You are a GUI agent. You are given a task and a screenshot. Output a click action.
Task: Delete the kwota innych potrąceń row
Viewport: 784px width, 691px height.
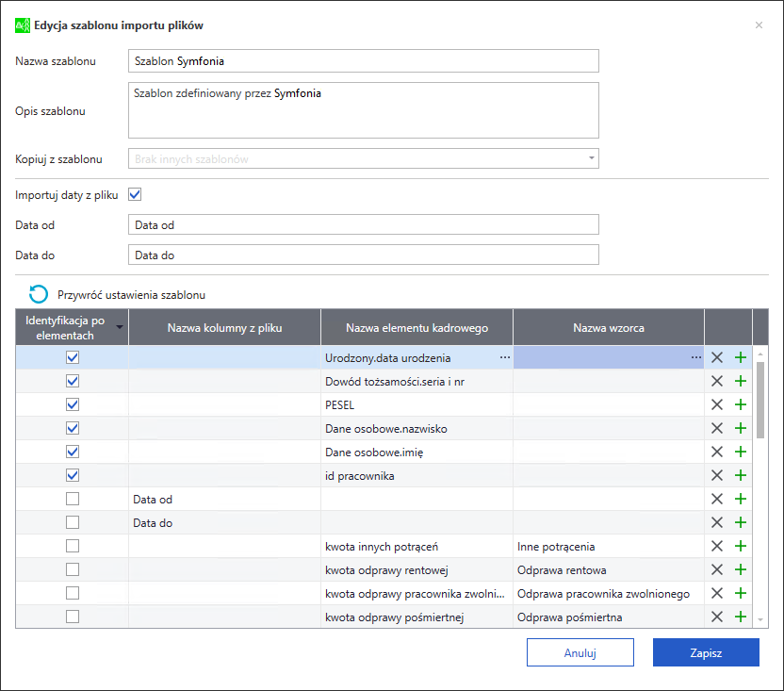(x=717, y=546)
